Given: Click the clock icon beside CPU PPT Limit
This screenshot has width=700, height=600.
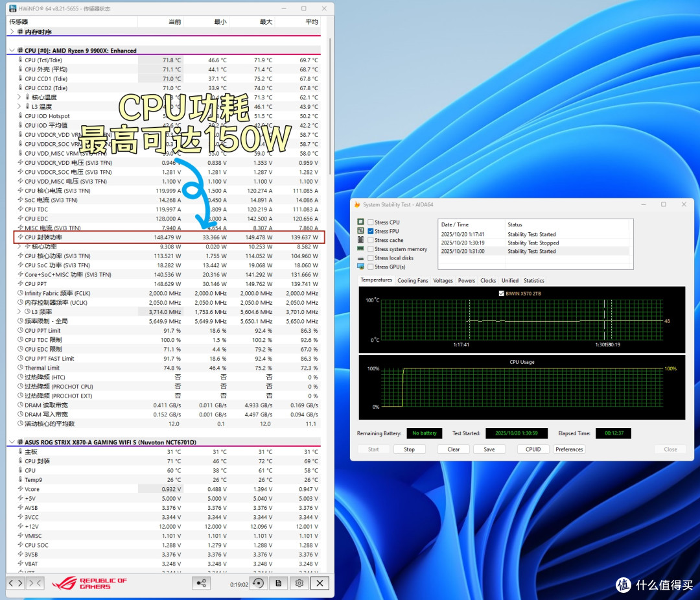Looking at the screenshot, I should [x=20, y=331].
